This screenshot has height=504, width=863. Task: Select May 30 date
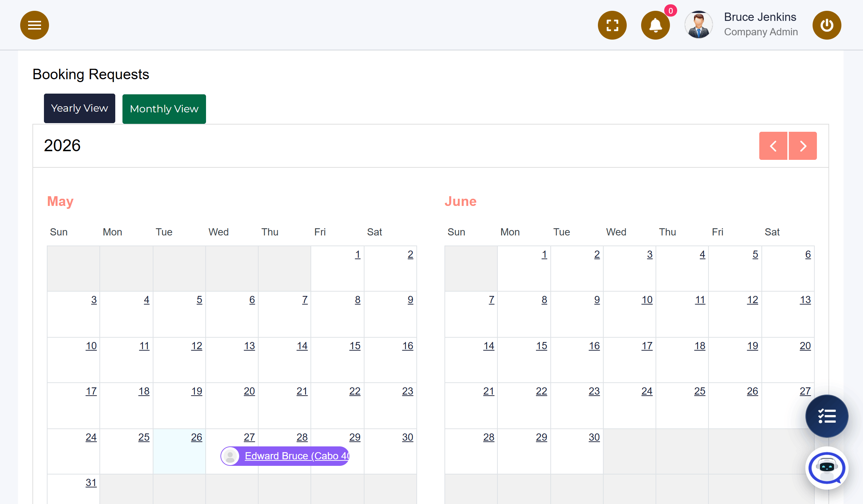pos(408,437)
